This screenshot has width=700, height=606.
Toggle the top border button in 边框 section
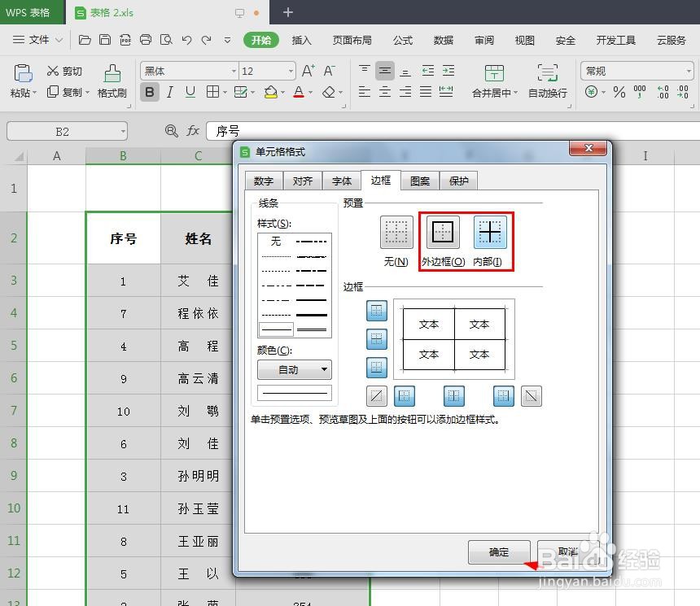[x=376, y=310]
